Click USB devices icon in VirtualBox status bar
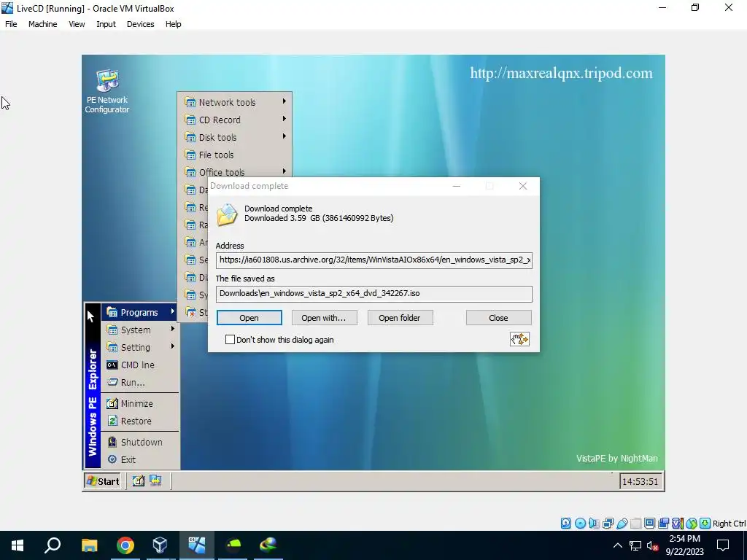 [x=622, y=524]
